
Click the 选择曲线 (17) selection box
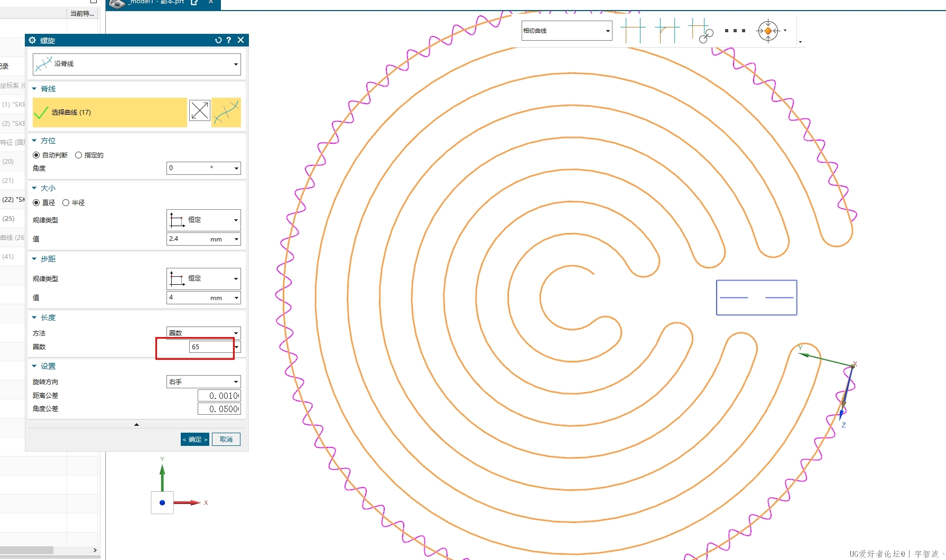pyautogui.click(x=110, y=112)
